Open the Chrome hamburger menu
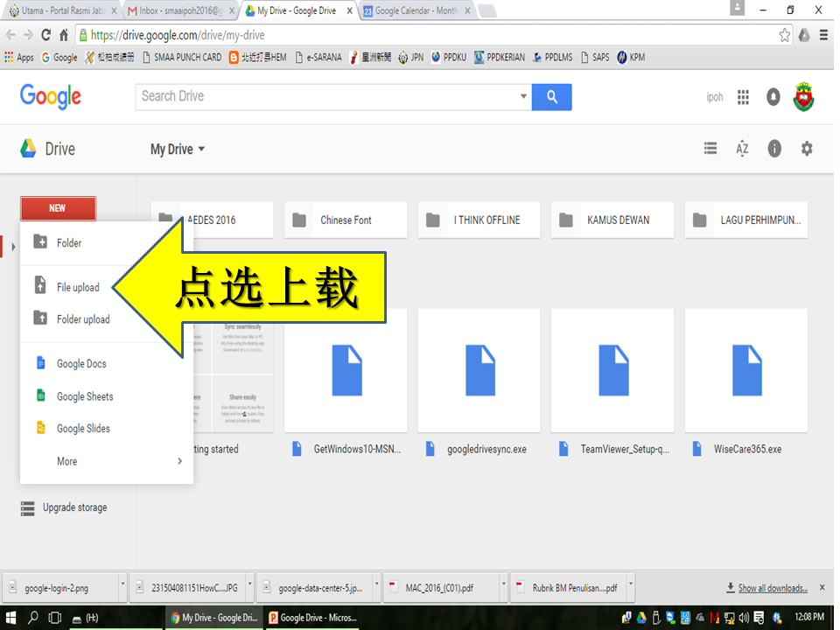This screenshot has width=840, height=630. pos(824,35)
